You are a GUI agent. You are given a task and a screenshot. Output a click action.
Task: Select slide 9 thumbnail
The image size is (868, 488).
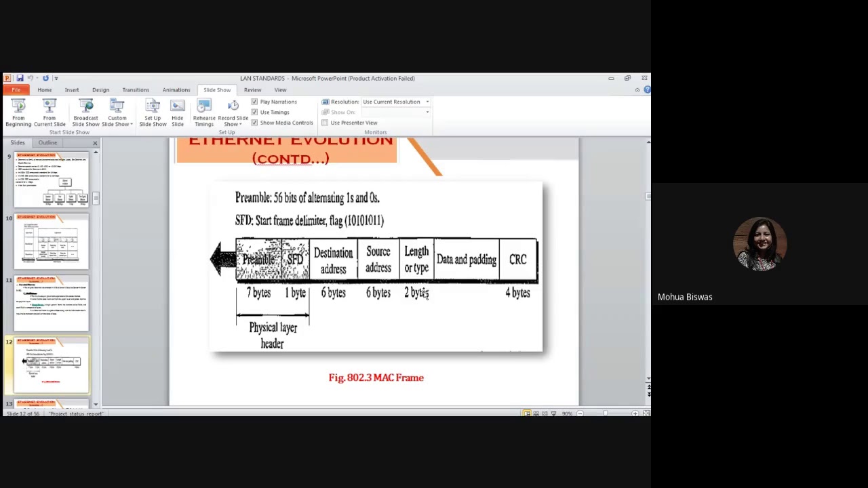click(51, 180)
